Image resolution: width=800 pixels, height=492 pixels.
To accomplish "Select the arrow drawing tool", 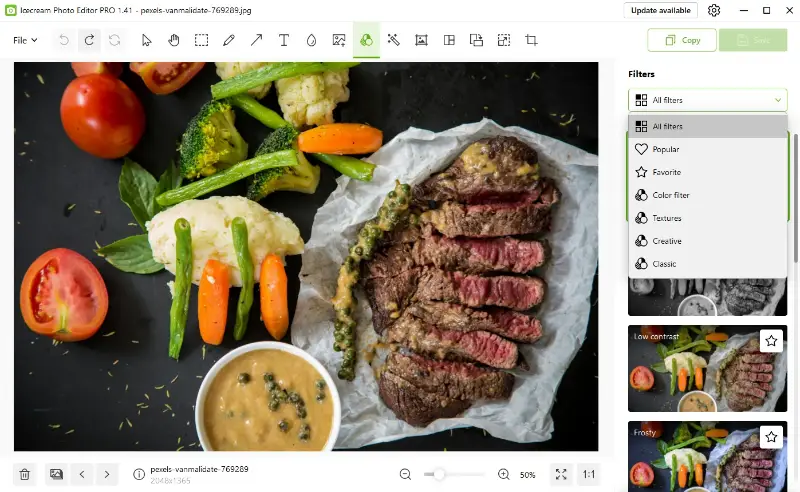I will pyautogui.click(x=256, y=40).
